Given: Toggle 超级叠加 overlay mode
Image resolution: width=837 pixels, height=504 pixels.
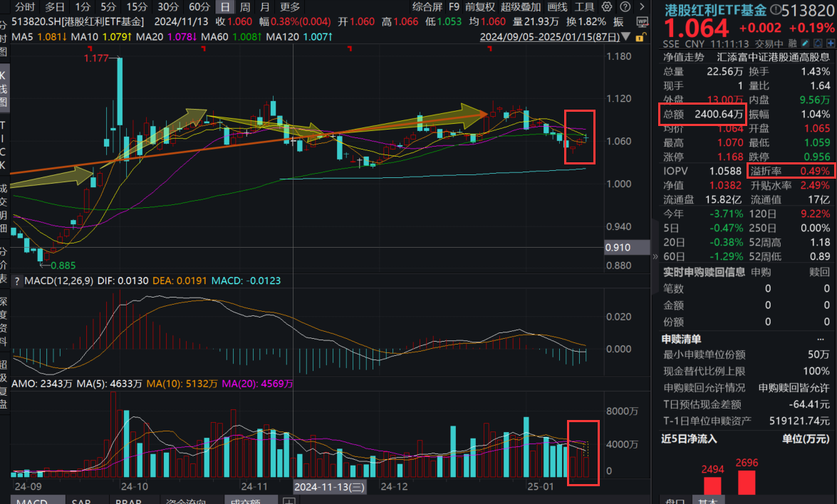Looking at the screenshot, I should point(521,7).
